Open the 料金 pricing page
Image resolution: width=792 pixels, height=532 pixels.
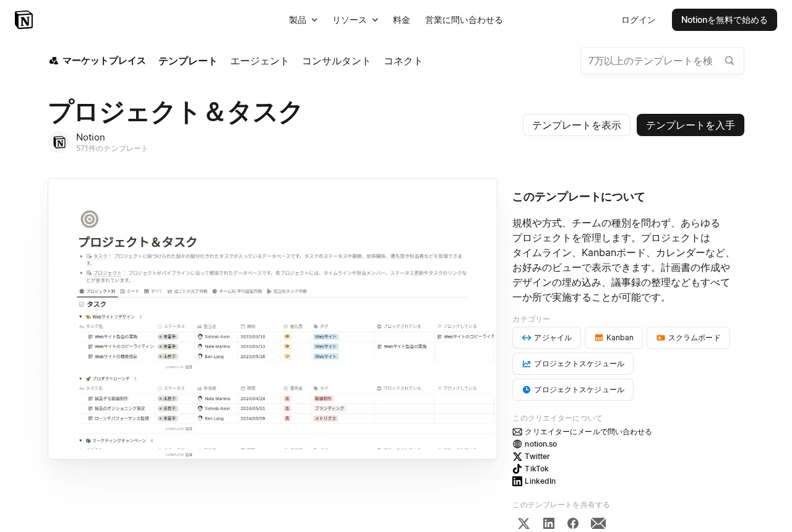point(402,20)
